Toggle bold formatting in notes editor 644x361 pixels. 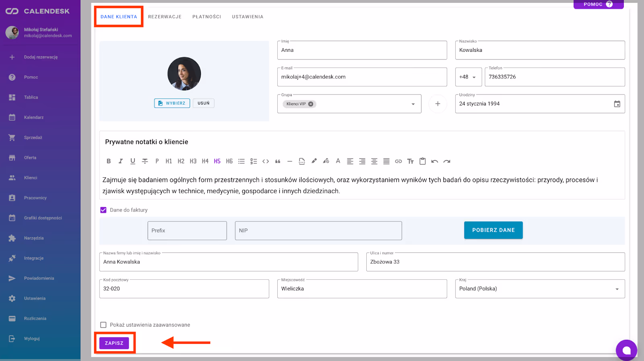(109, 161)
